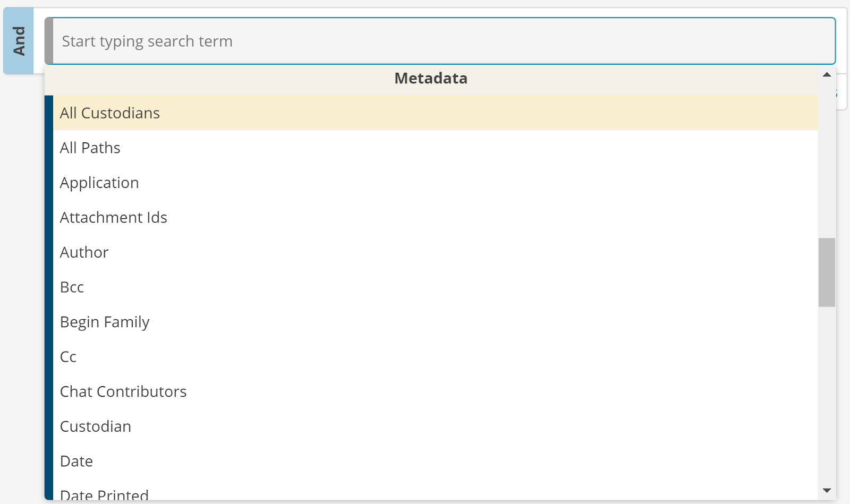
Task: Pick Attachment Ids from the list
Action: 435,217
